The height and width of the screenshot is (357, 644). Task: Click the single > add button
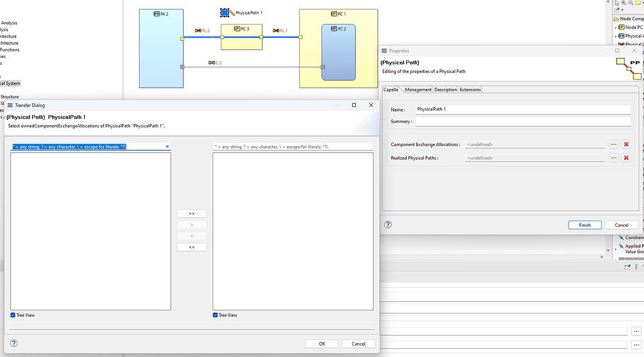(x=192, y=225)
